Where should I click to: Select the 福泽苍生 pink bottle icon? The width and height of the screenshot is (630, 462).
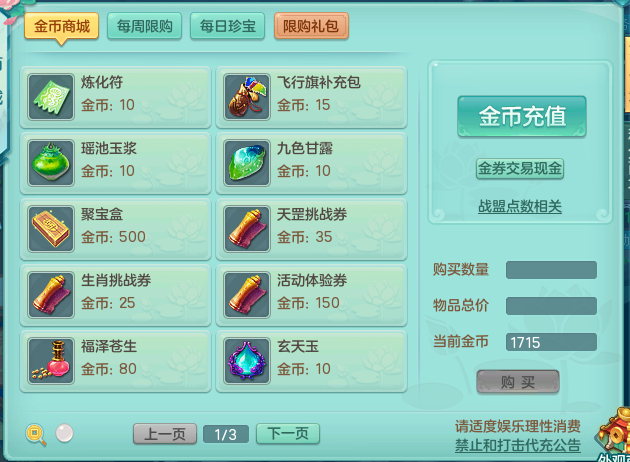51,361
